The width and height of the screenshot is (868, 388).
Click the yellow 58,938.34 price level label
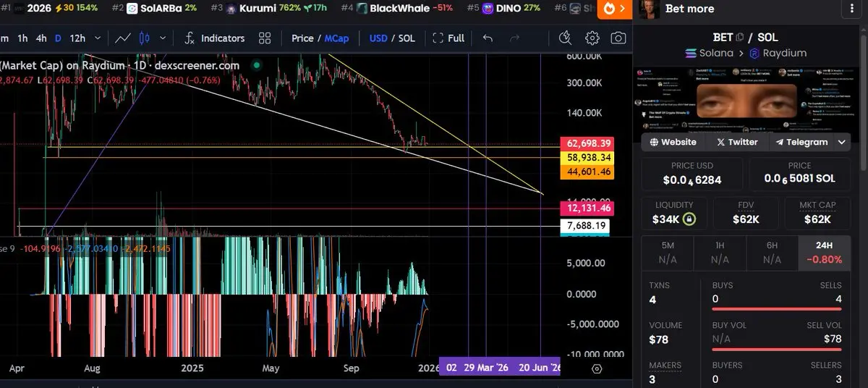(587, 157)
